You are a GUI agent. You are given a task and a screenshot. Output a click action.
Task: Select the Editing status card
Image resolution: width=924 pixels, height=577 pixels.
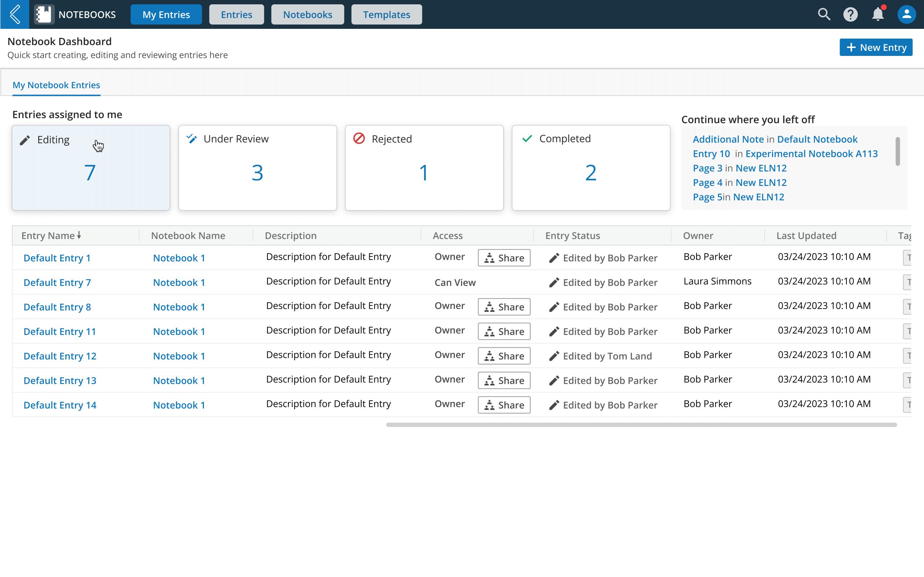(91, 168)
